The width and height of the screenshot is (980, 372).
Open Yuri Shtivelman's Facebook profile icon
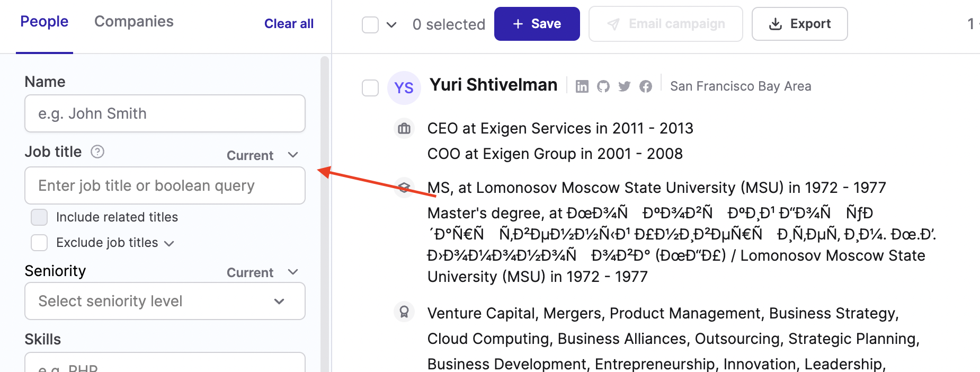click(646, 86)
